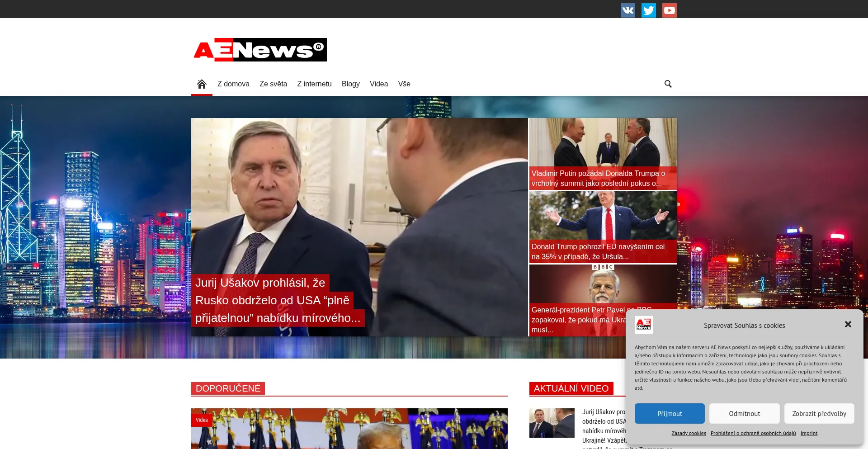Open the Imprint link
868x449 pixels.
(809, 433)
